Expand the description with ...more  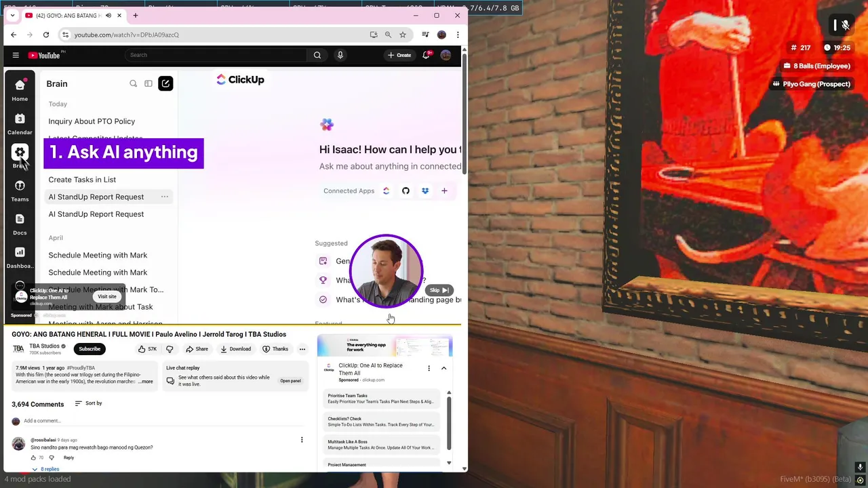coord(146,382)
